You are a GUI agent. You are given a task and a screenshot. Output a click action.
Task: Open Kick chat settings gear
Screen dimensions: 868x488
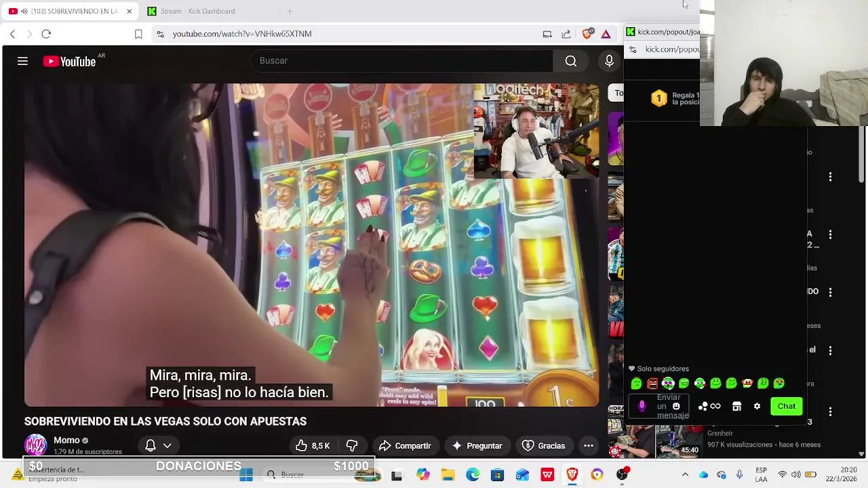click(x=757, y=406)
